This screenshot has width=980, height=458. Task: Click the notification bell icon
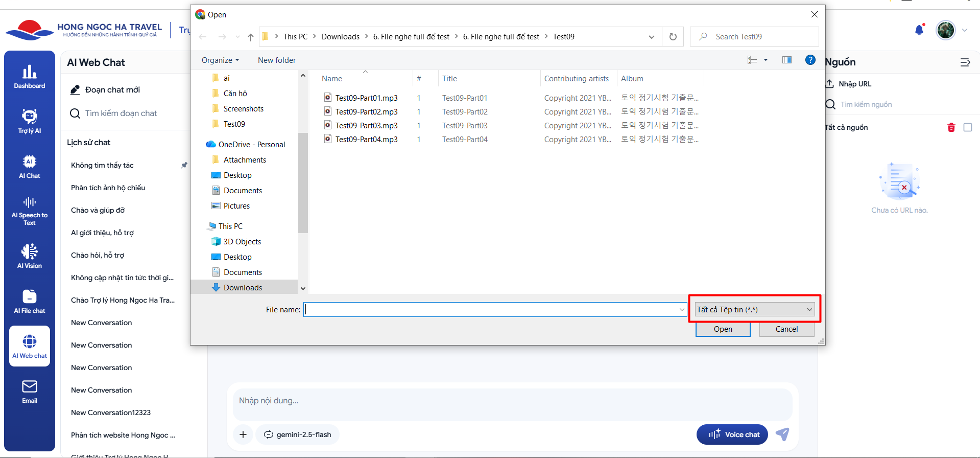[919, 30]
